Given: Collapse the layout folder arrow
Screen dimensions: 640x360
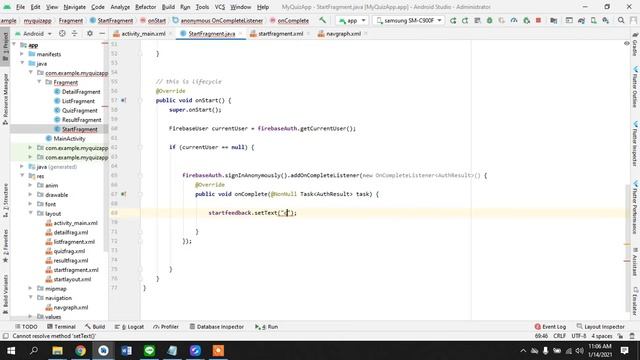Looking at the screenshot, I should click(31, 213).
